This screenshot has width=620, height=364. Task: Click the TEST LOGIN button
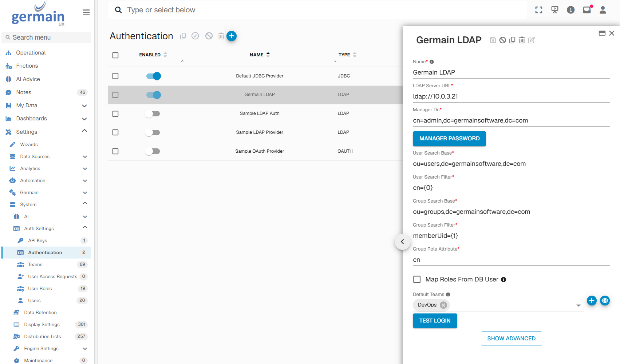(435, 321)
